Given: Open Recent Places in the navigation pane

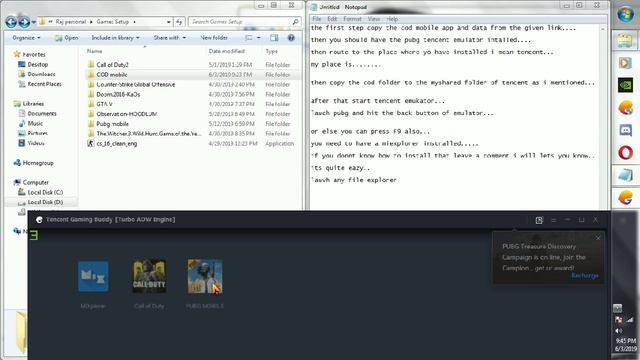Looking at the screenshot, I should tap(44, 84).
